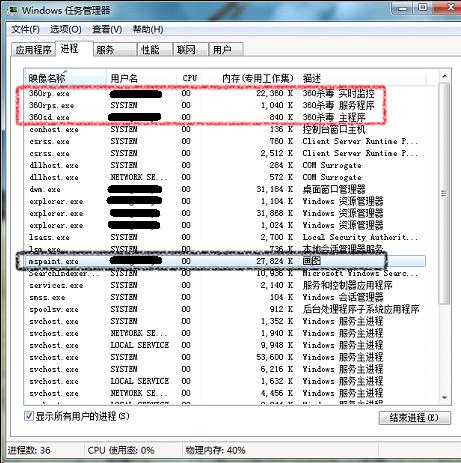This screenshot has height=463, width=461.
Task: Toggle 显示所有用户的进程 checkbox
Action: click(x=29, y=416)
